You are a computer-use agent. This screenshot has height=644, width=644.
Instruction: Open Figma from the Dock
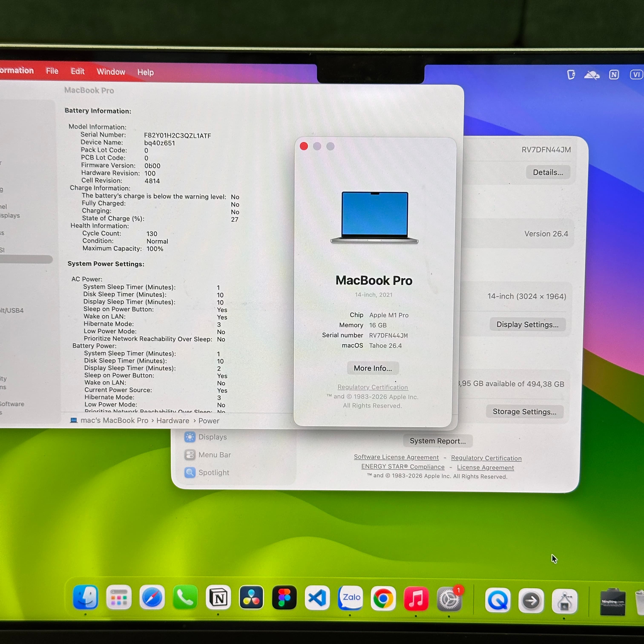[284, 598]
